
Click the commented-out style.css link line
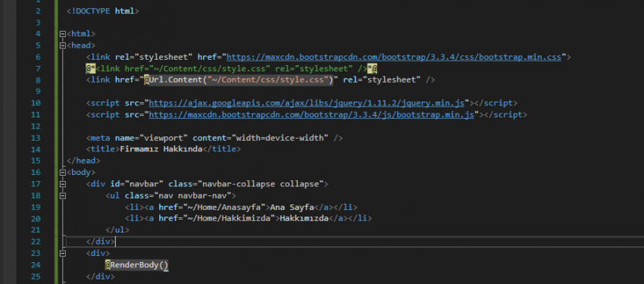pyautogui.click(x=232, y=68)
